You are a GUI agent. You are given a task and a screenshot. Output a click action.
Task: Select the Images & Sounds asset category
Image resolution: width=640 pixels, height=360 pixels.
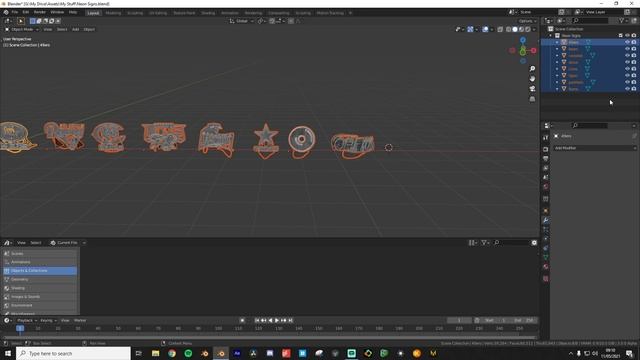point(40,297)
